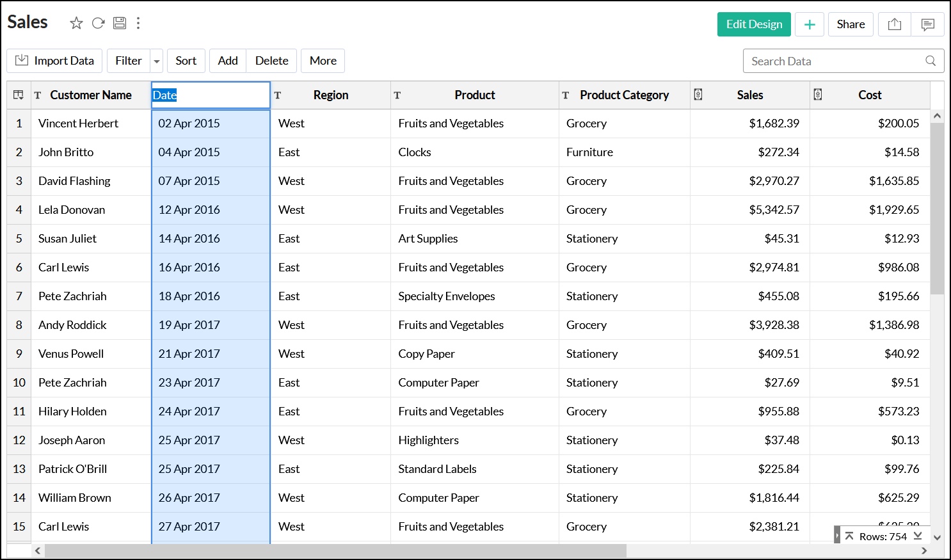Click the Sort toolbar button

coord(186,61)
